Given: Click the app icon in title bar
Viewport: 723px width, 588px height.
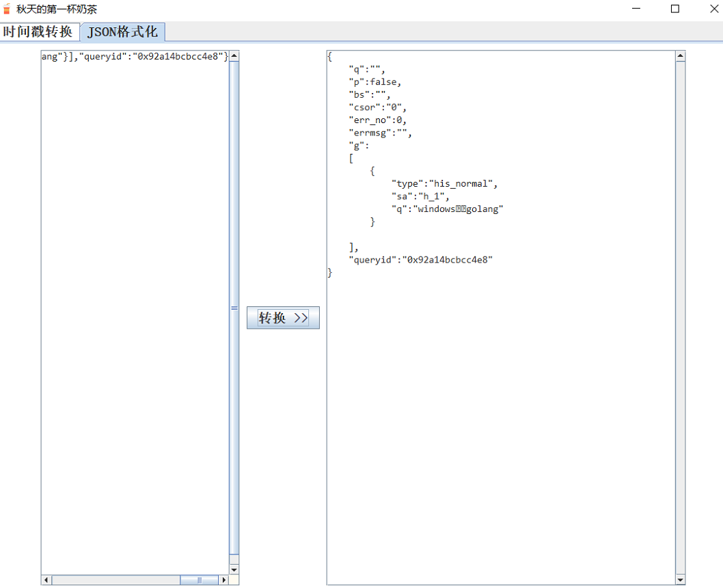Looking at the screenshot, I should pyautogui.click(x=6, y=9).
